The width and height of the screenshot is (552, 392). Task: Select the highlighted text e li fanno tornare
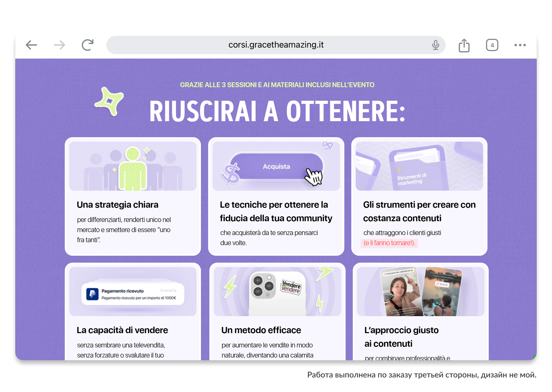(x=389, y=243)
